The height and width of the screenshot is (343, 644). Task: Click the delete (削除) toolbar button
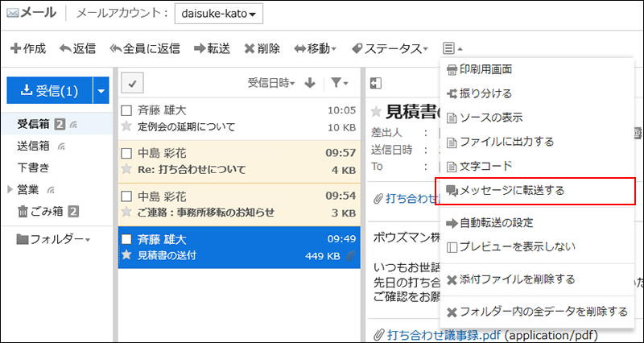click(x=262, y=49)
